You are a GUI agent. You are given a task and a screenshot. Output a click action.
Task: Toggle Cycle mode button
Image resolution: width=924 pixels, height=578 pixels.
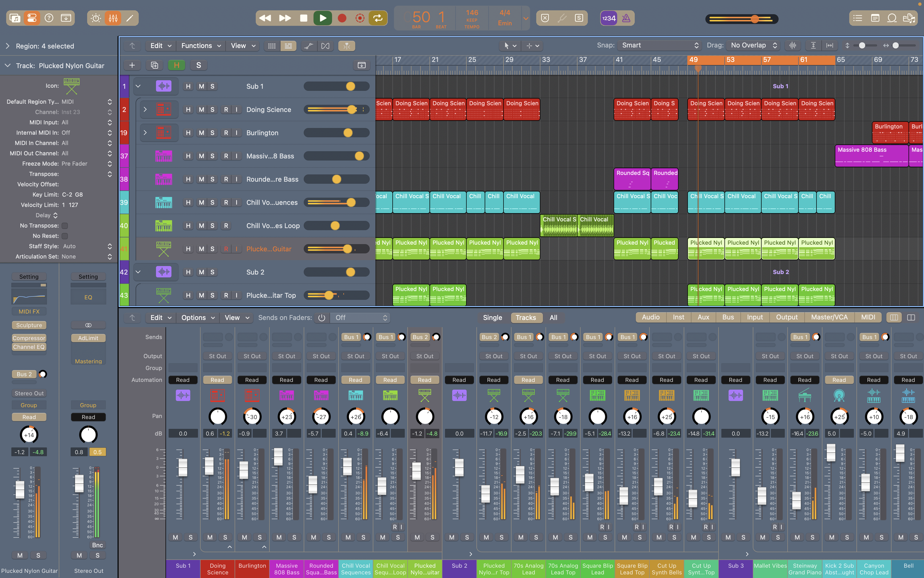[x=378, y=18]
